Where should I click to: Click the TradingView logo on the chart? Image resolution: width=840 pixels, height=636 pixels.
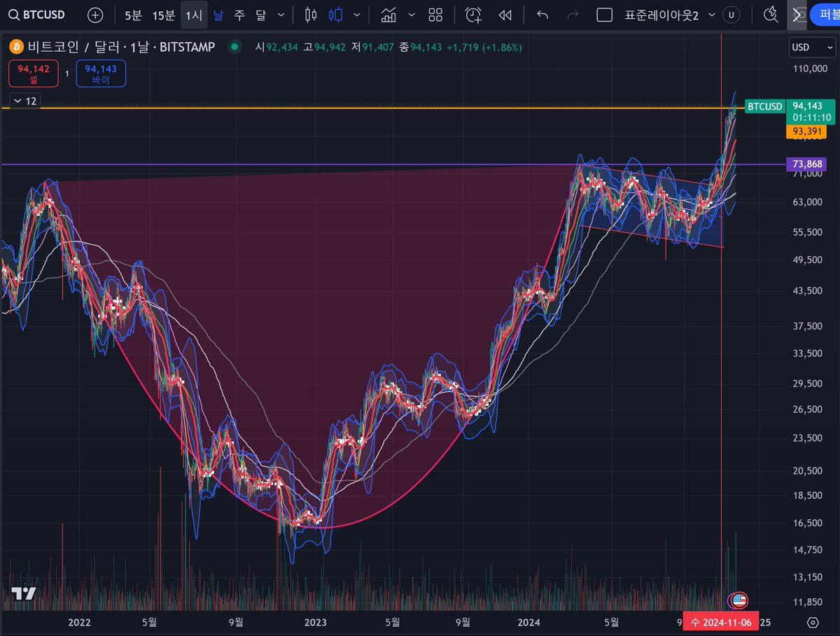click(23, 595)
